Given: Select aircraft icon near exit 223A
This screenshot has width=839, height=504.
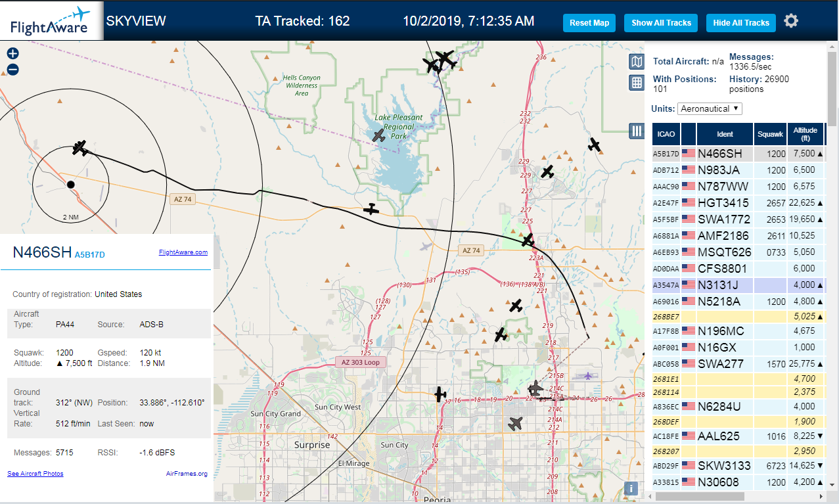Looking at the screenshot, I should pyautogui.click(x=529, y=241).
